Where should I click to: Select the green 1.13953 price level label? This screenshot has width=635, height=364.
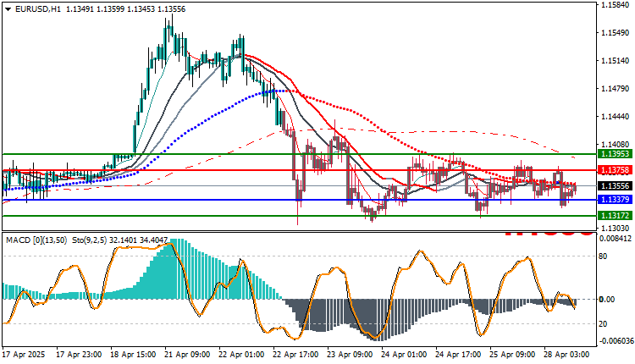[x=615, y=154]
